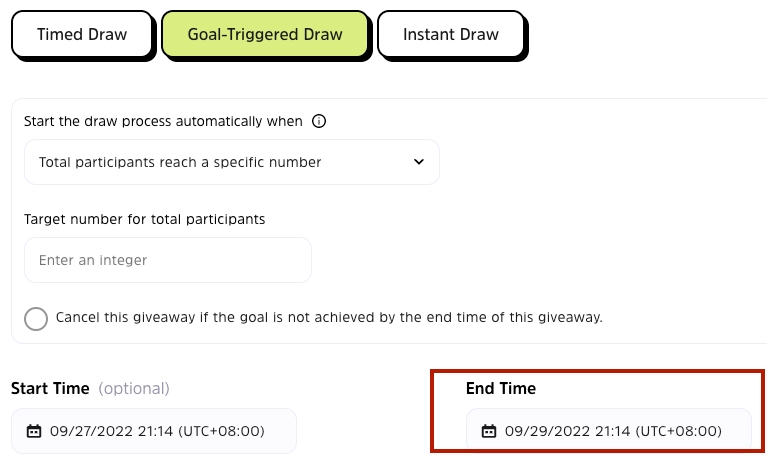This screenshot has height=469, width=767.
Task: Click the Start Time calendar icon
Action: click(34, 432)
